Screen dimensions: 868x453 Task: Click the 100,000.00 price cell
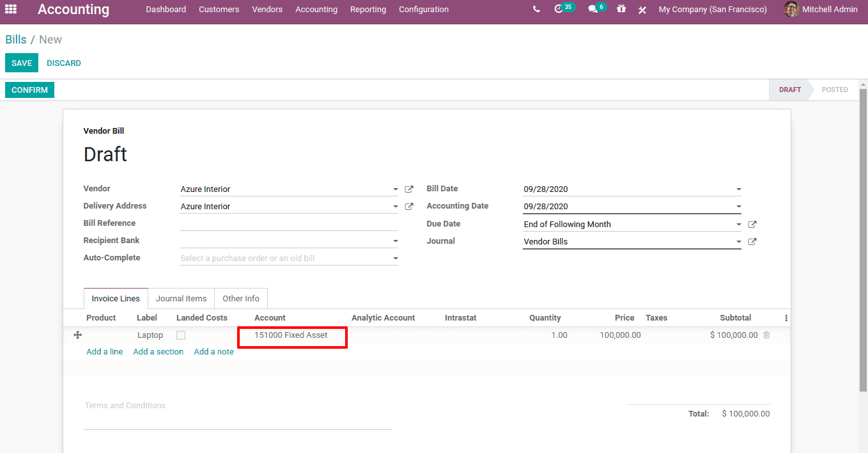[620, 335]
